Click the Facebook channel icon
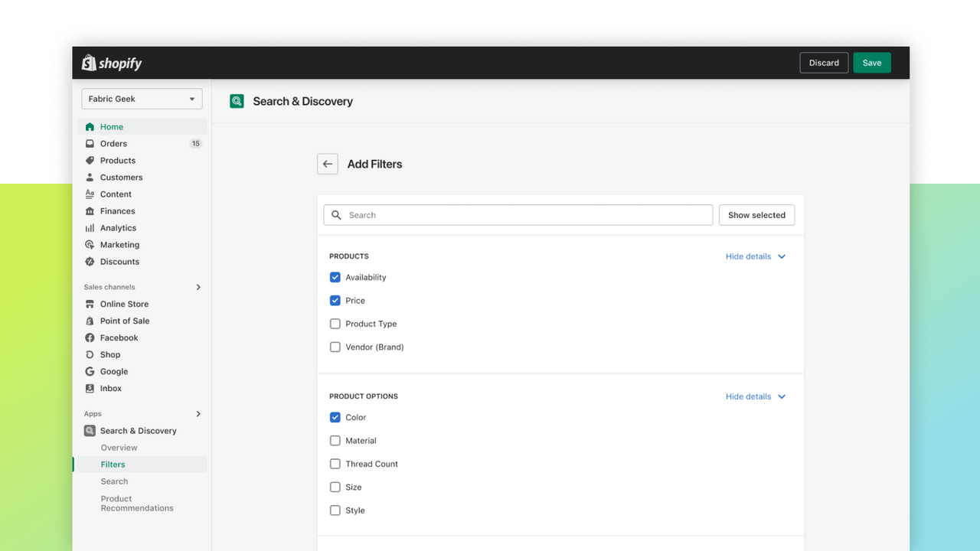Viewport: 980px width, 551px height. tap(90, 337)
